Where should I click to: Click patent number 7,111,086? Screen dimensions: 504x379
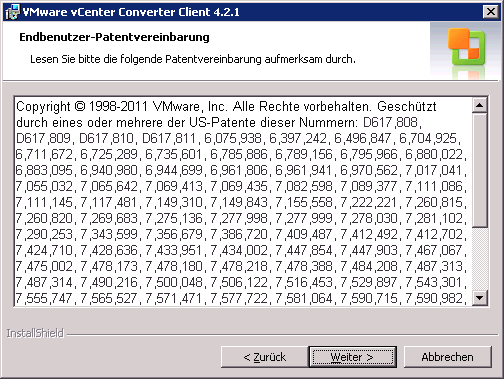click(434, 186)
